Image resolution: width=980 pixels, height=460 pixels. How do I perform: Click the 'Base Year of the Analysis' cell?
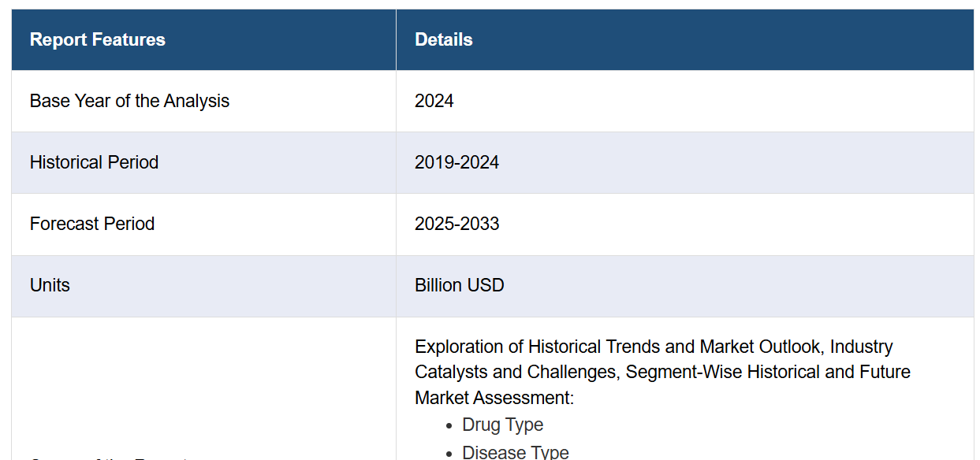point(203,101)
